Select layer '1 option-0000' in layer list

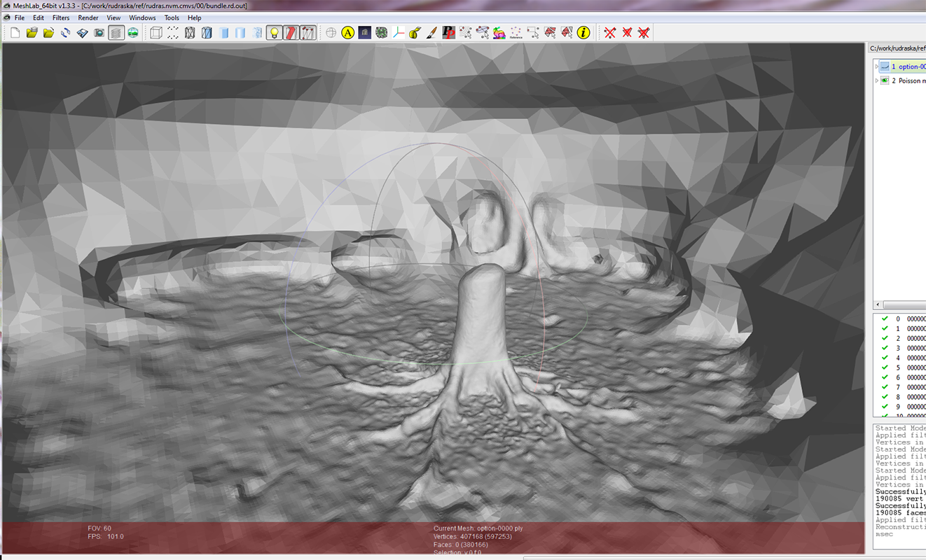pyautogui.click(x=908, y=66)
